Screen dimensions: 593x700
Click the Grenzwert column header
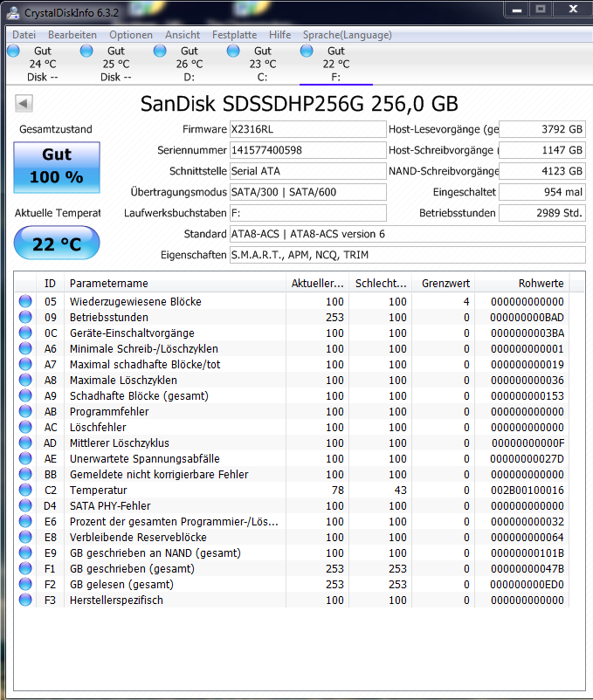[444, 284]
